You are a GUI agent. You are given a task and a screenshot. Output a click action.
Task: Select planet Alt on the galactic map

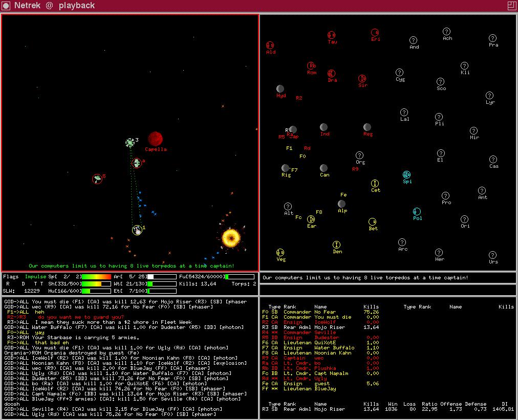click(x=288, y=206)
